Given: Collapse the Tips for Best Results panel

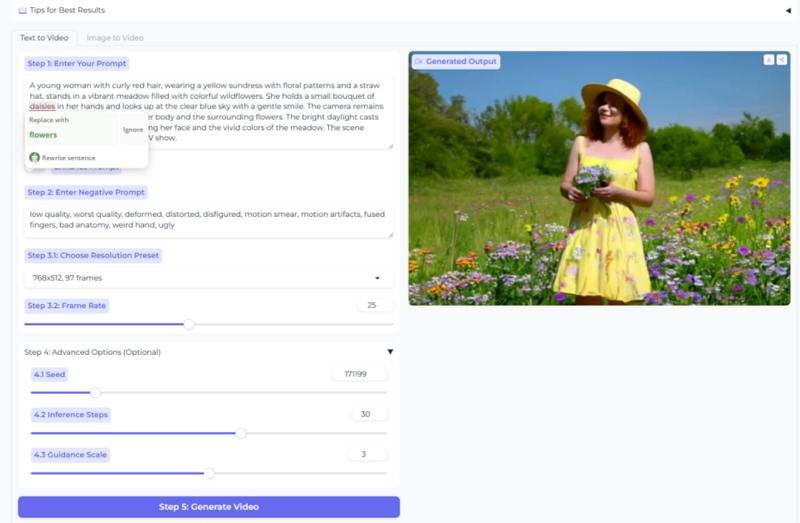Looking at the screenshot, I should (x=787, y=10).
